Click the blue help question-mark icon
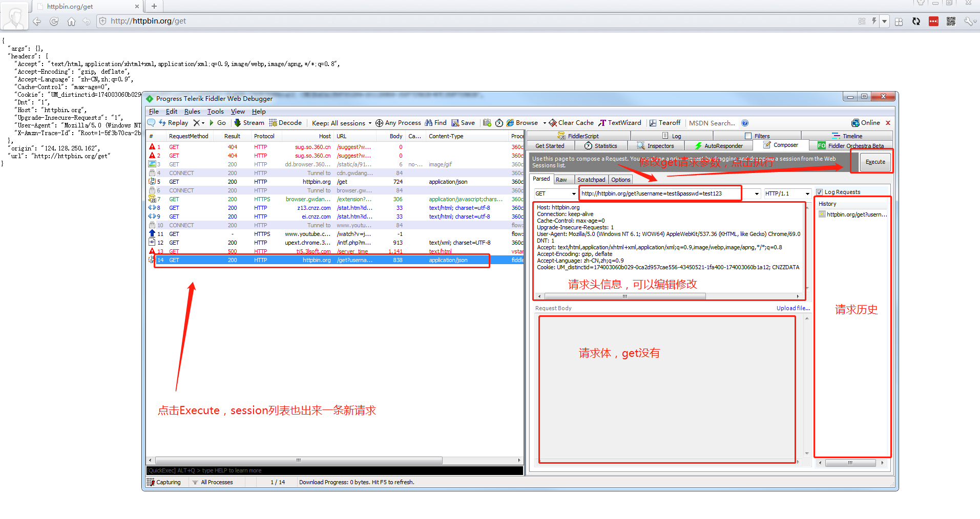The height and width of the screenshot is (519, 980). coord(745,123)
